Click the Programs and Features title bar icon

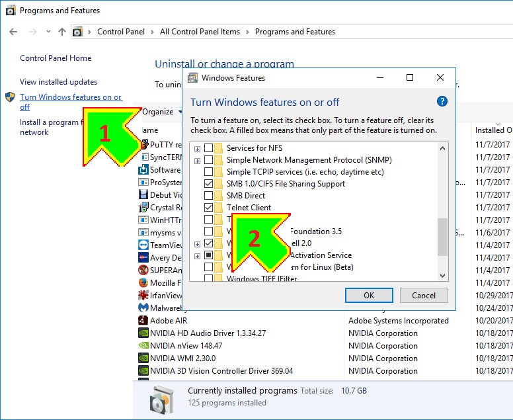click(11, 11)
